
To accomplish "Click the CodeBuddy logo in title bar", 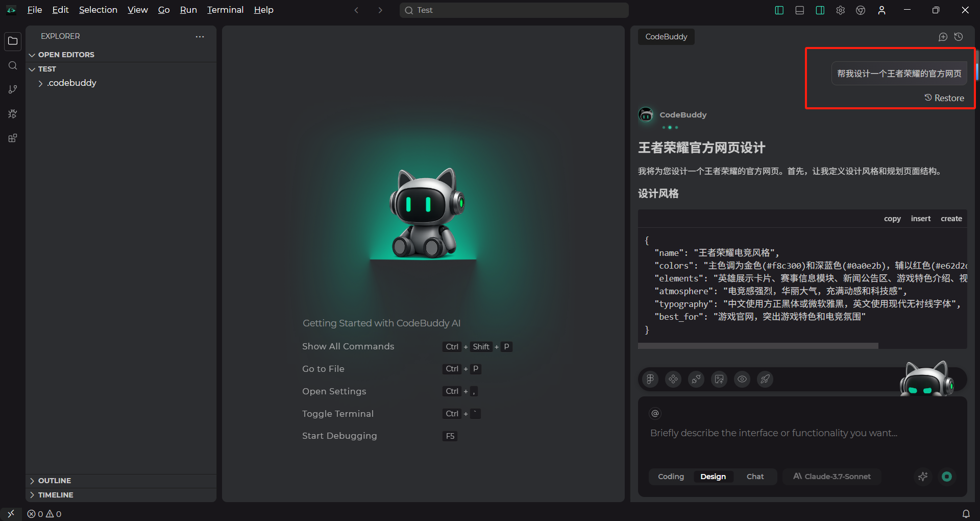I will pyautogui.click(x=11, y=10).
